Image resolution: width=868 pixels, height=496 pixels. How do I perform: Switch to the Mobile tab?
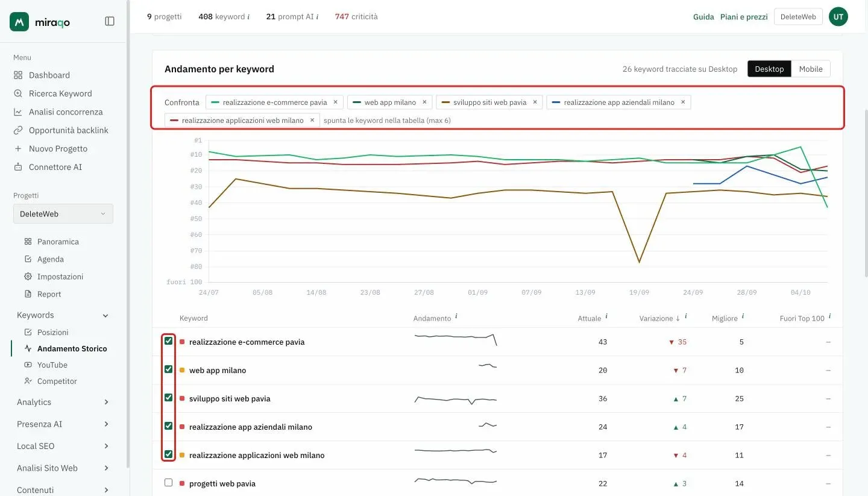click(x=811, y=69)
